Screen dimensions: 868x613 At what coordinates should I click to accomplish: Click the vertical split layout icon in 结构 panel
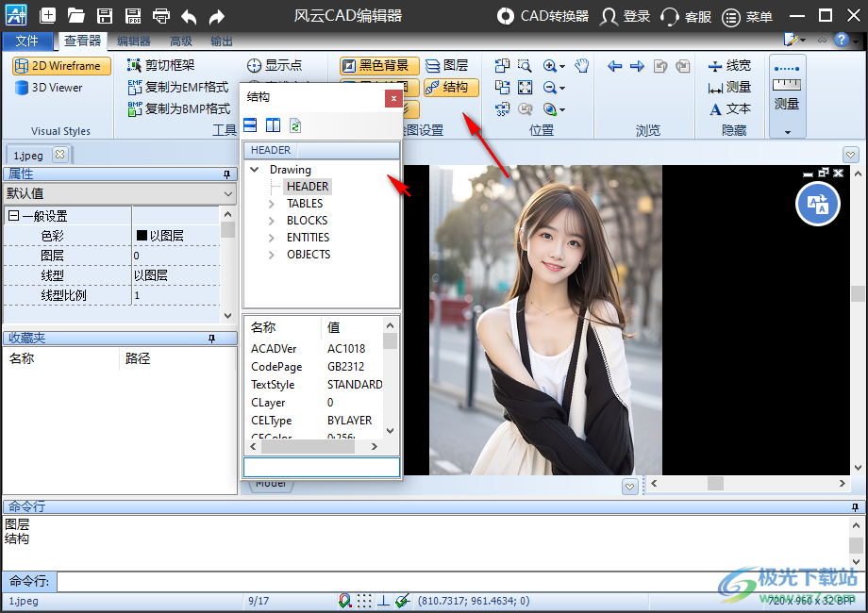[273, 125]
